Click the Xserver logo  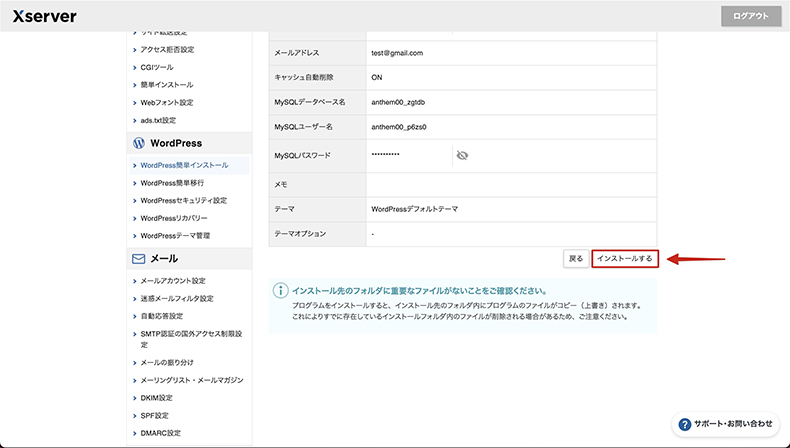[45, 16]
